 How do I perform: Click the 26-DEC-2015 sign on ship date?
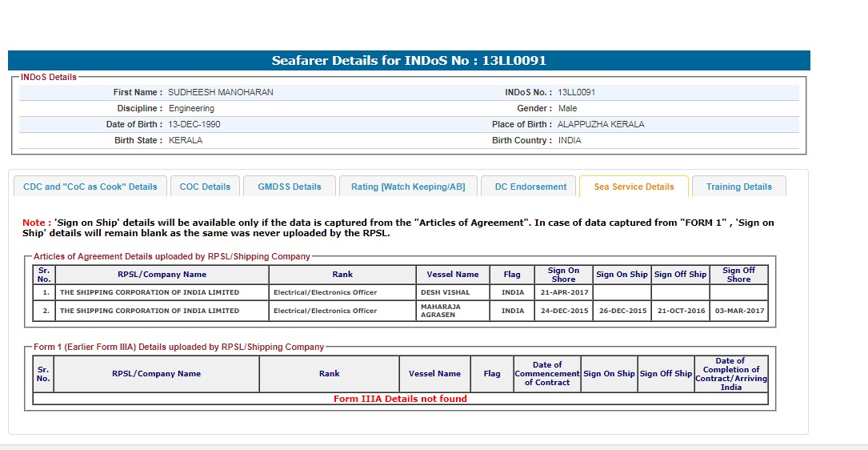tap(622, 311)
